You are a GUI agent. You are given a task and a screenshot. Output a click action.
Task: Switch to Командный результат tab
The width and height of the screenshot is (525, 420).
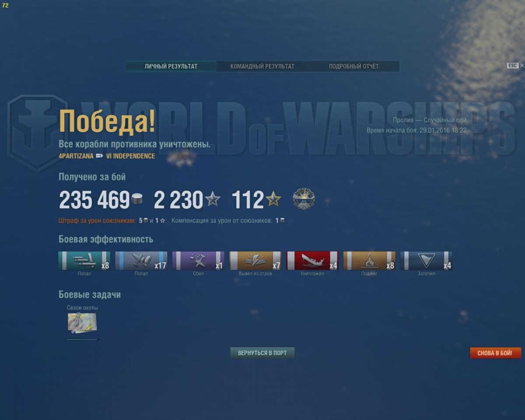[x=262, y=66]
